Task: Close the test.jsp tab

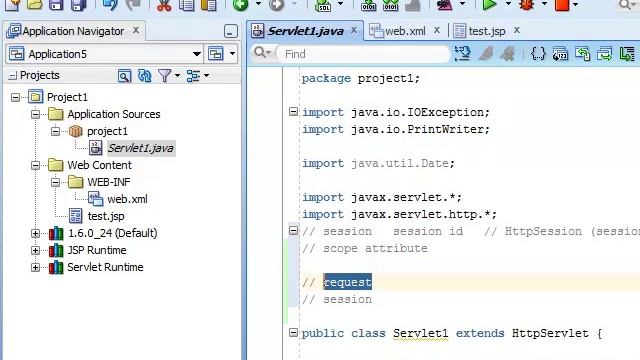Action: tap(517, 30)
